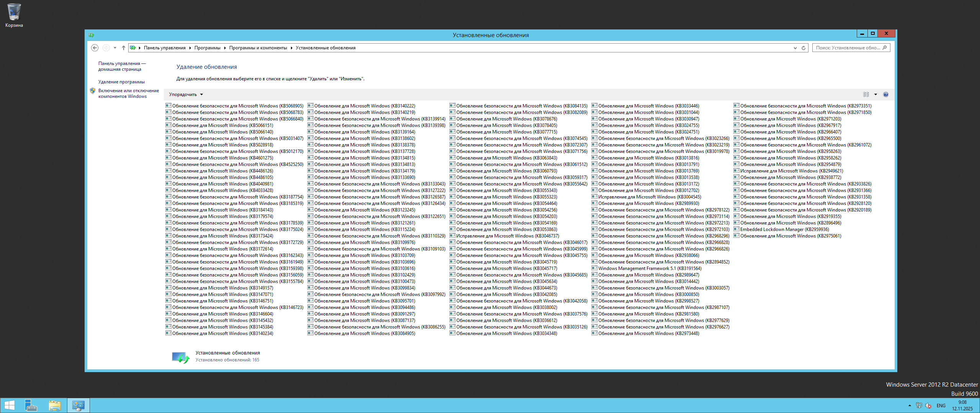Click the Back navigation arrow
This screenshot has height=413, width=980.
[95, 48]
